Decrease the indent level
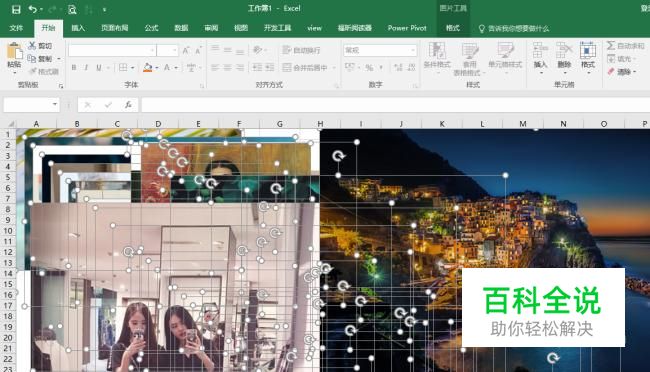The image size is (650, 372). click(x=257, y=67)
